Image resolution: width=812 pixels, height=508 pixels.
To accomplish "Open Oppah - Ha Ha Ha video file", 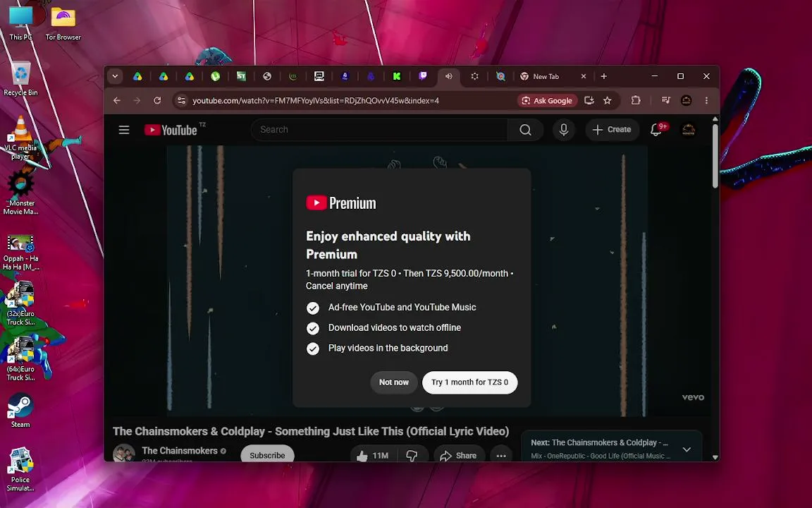I will (x=20, y=253).
